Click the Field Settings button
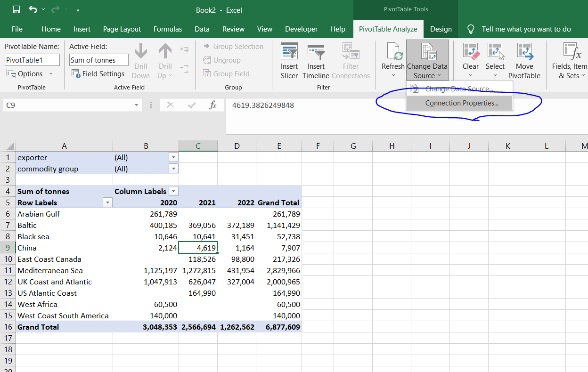 coord(98,74)
